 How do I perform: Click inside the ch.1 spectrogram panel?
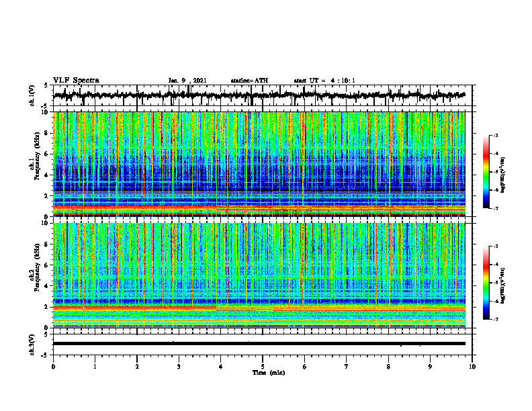pos(259,164)
